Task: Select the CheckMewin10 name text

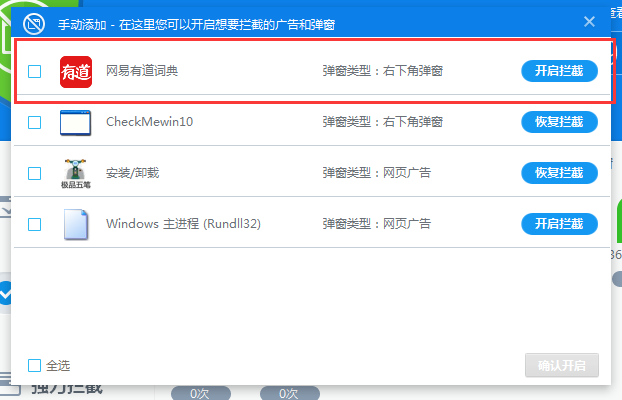Action: [x=150, y=122]
